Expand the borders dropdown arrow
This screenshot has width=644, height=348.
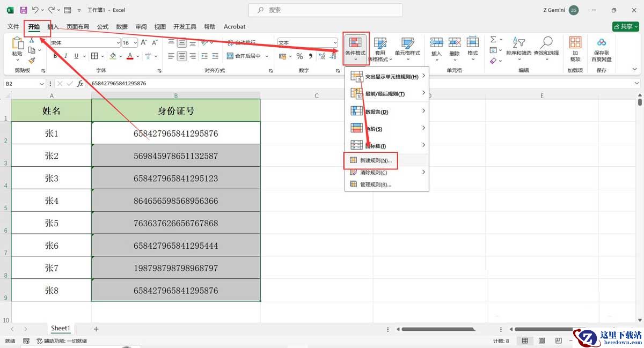[103, 56]
